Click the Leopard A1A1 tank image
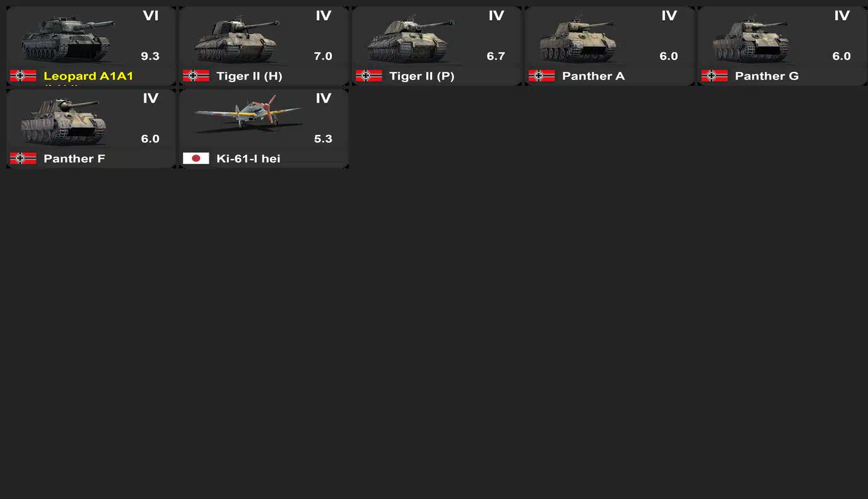This screenshot has height=499, width=868. [66, 40]
